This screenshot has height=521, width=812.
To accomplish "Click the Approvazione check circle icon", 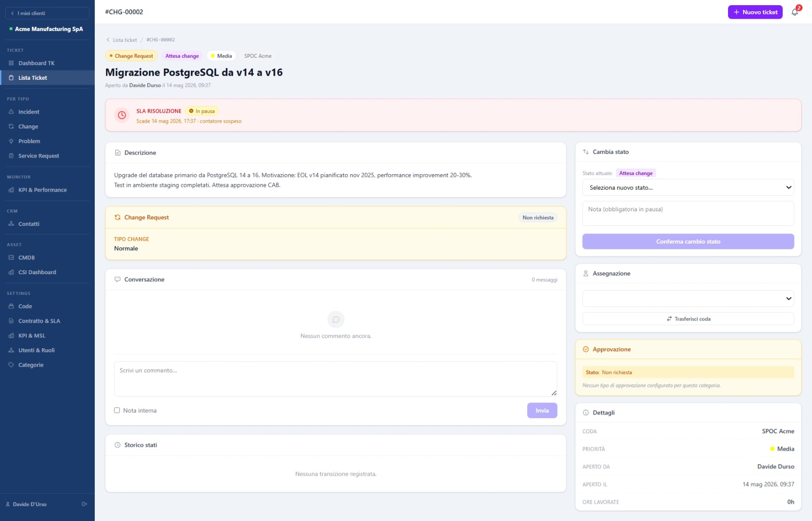I will 585,349.
